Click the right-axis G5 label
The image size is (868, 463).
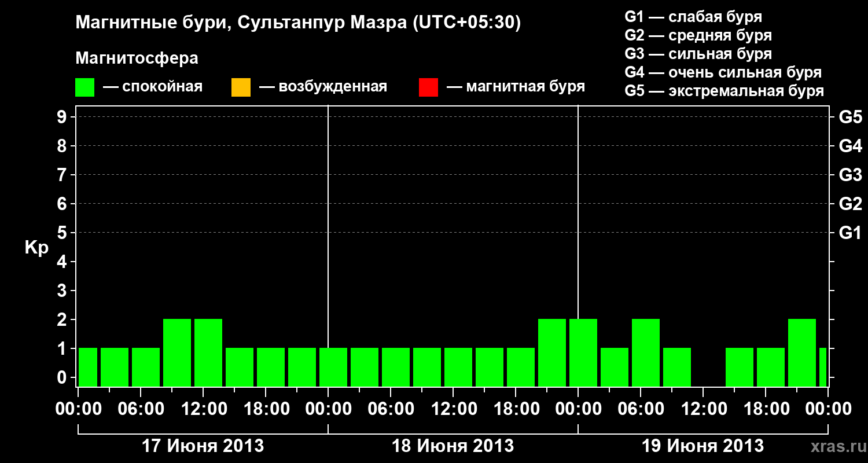point(851,117)
